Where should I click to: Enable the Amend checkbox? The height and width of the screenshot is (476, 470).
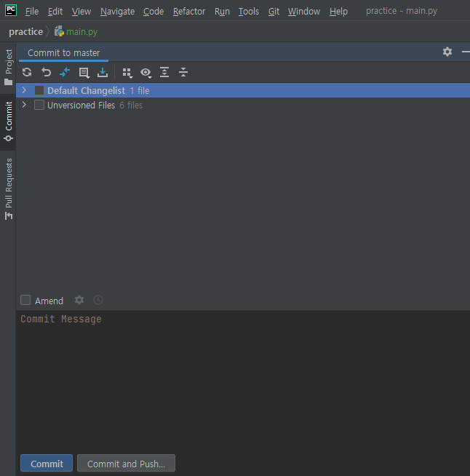click(25, 300)
